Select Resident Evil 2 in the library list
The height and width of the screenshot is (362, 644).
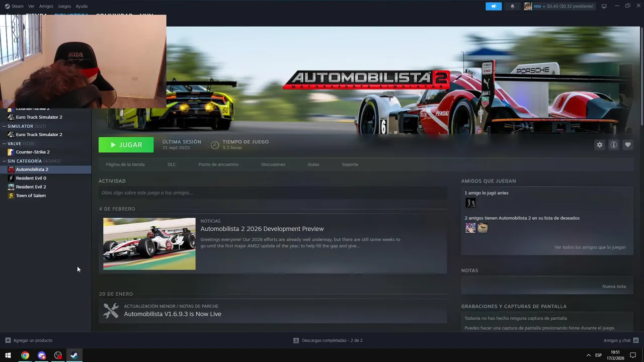[31, 187]
